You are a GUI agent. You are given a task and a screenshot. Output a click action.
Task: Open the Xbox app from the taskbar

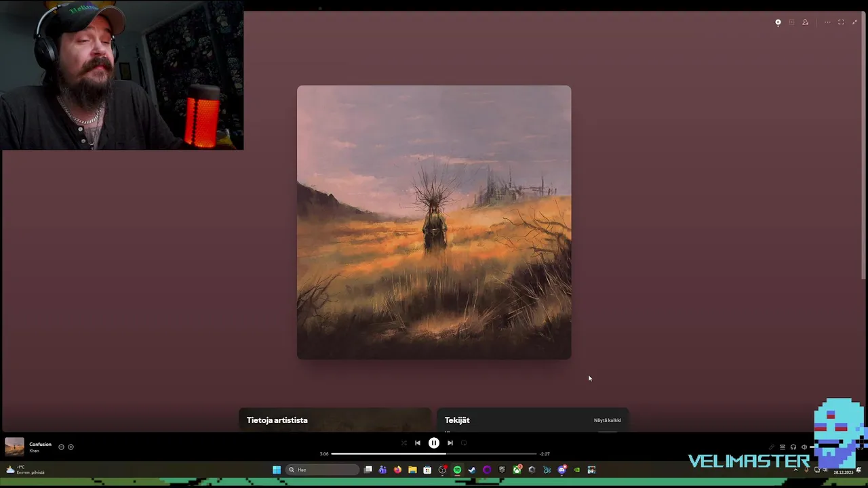coord(517,470)
